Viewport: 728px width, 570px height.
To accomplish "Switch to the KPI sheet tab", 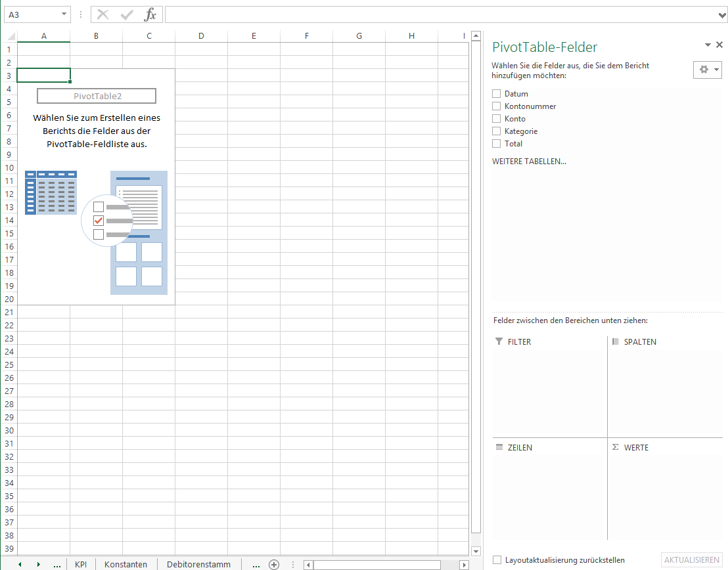I will (x=81, y=564).
